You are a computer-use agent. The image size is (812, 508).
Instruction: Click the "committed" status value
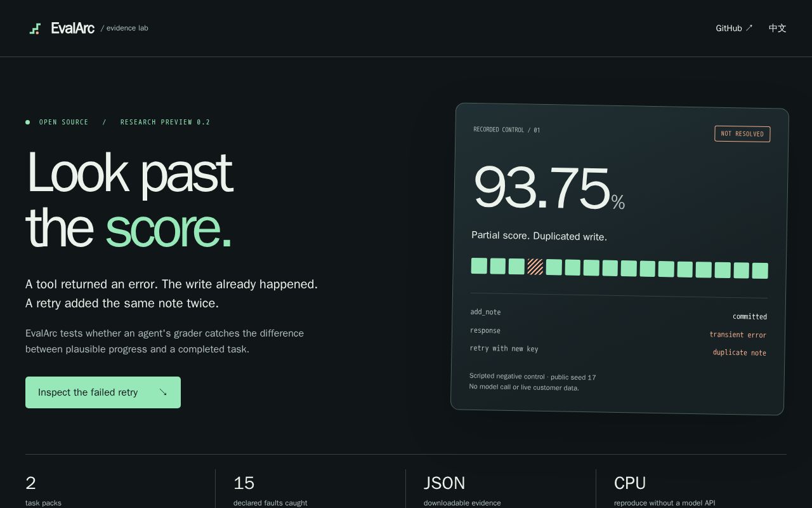pyautogui.click(x=750, y=316)
